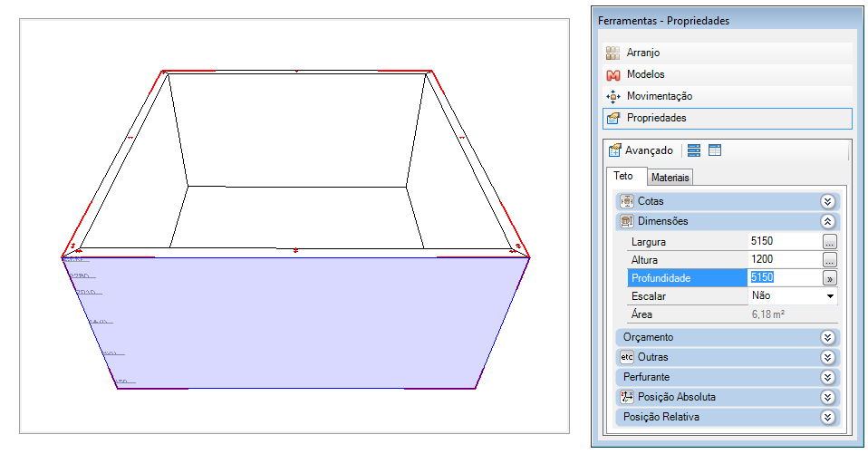Select the Largura property label
The height and width of the screenshot is (454, 868).
648,242
